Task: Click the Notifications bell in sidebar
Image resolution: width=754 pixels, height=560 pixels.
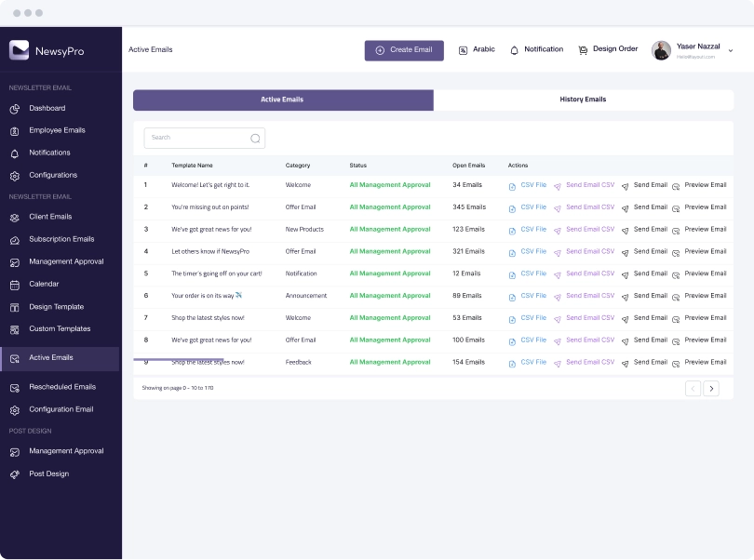Action: click(15, 153)
